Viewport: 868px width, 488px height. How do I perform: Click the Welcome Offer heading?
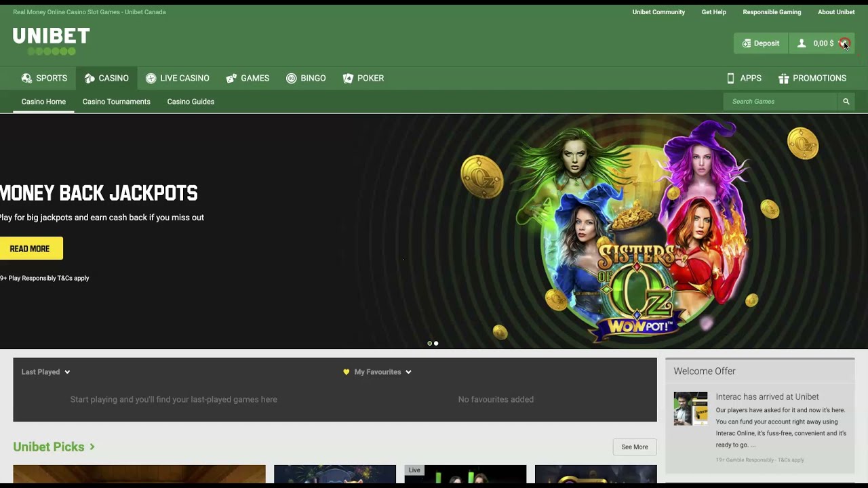pos(705,371)
